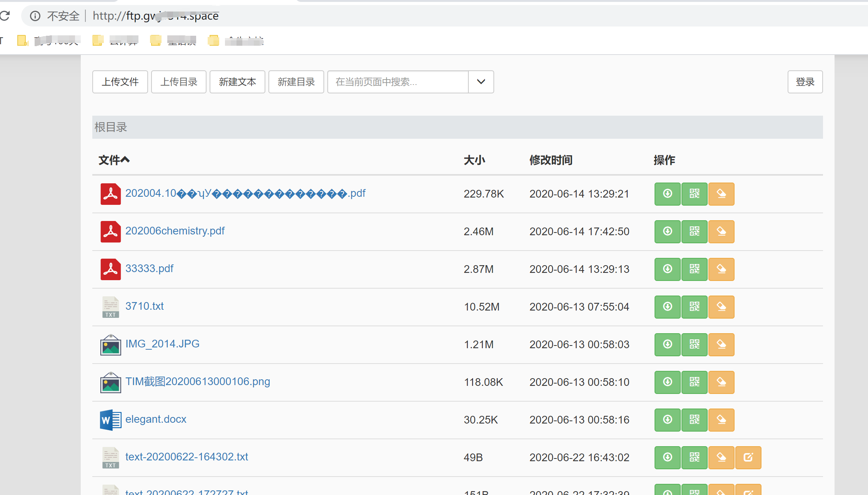
Task: Open the 202006chemistry.pdf link
Action: tap(175, 231)
